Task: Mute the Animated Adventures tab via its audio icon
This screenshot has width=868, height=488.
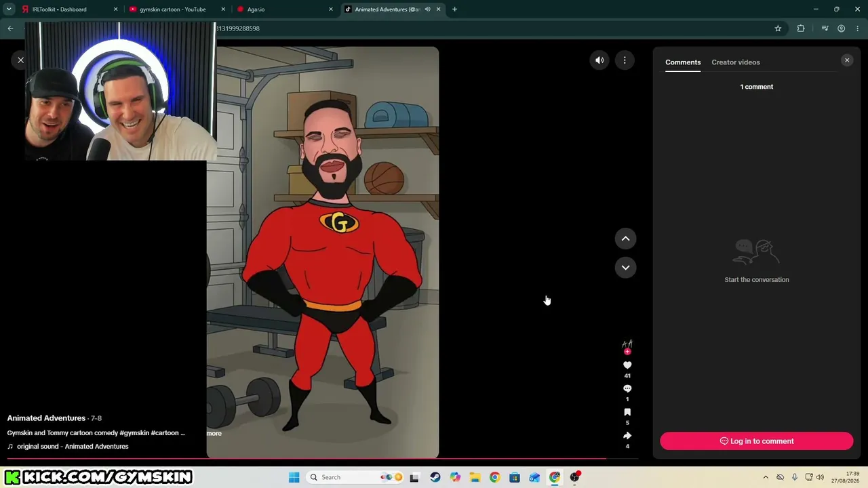Action: [428, 9]
